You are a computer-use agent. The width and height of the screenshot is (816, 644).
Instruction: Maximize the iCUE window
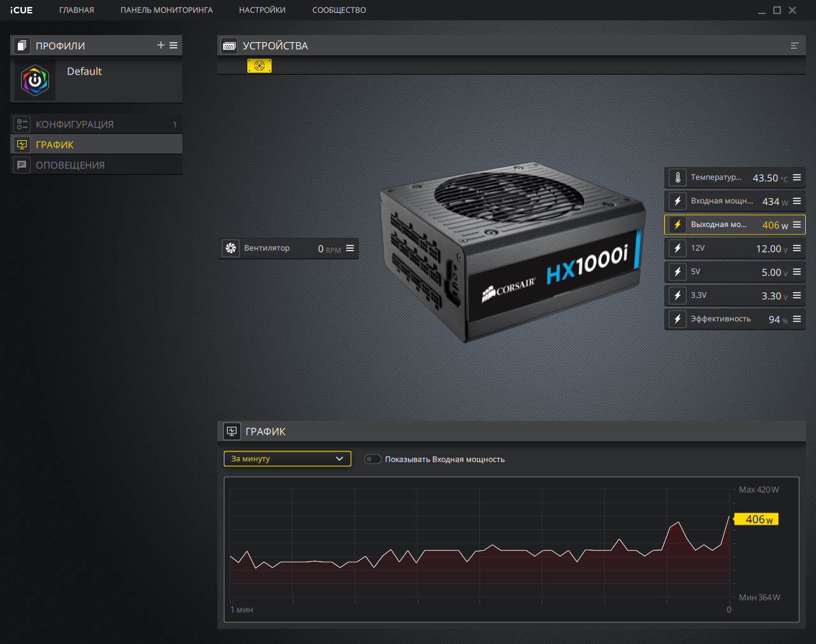click(777, 10)
